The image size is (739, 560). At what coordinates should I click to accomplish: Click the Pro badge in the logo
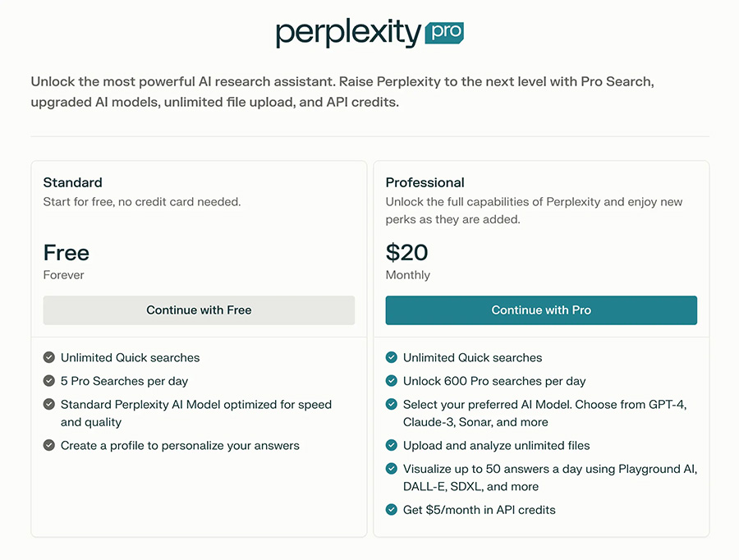444,34
